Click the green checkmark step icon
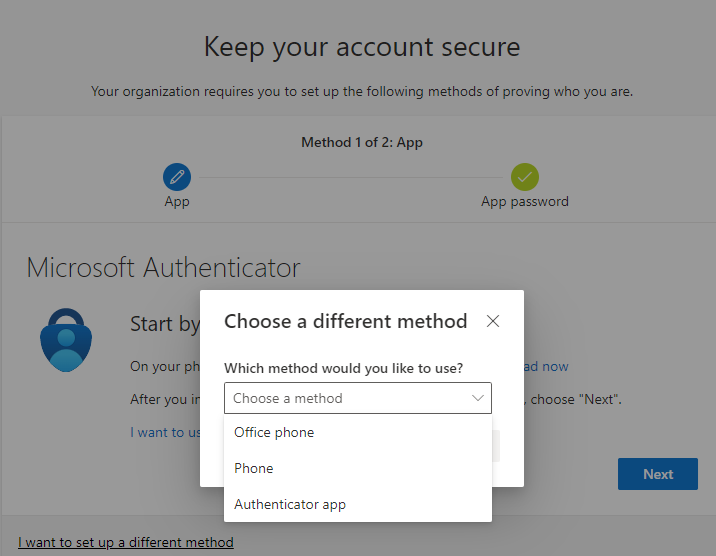 (525, 177)
